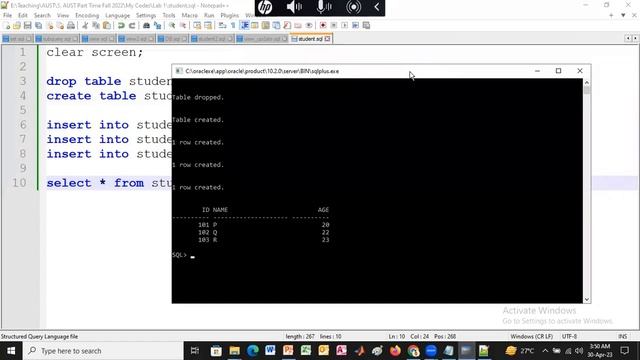Open the Function List panel icon
This screenshot has width=640, height=360.
286,25
